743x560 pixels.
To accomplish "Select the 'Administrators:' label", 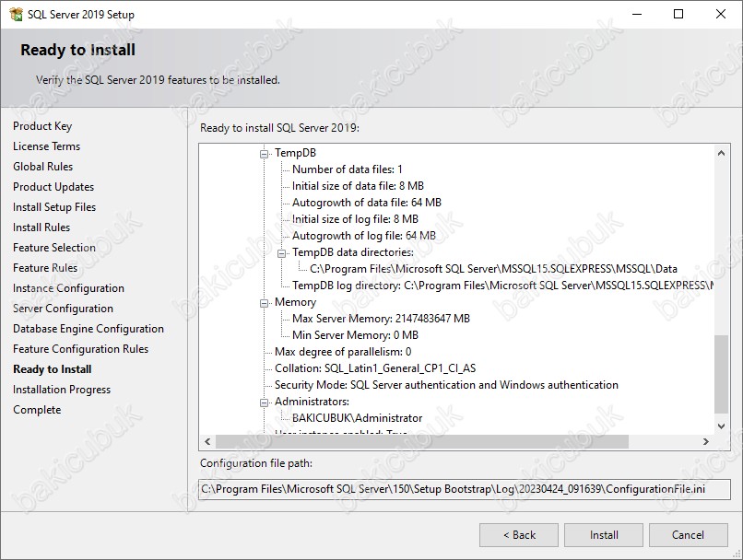I will click(x=312, y=402).
